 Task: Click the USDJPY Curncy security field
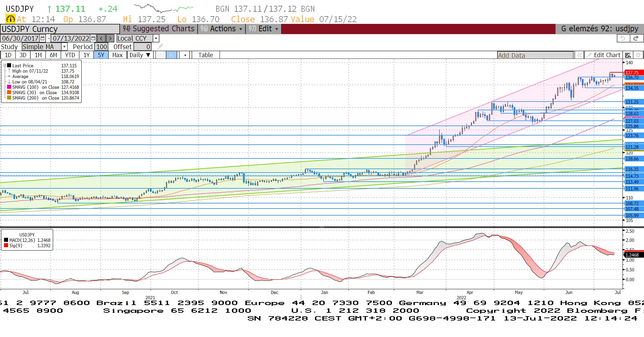point(60,29)
